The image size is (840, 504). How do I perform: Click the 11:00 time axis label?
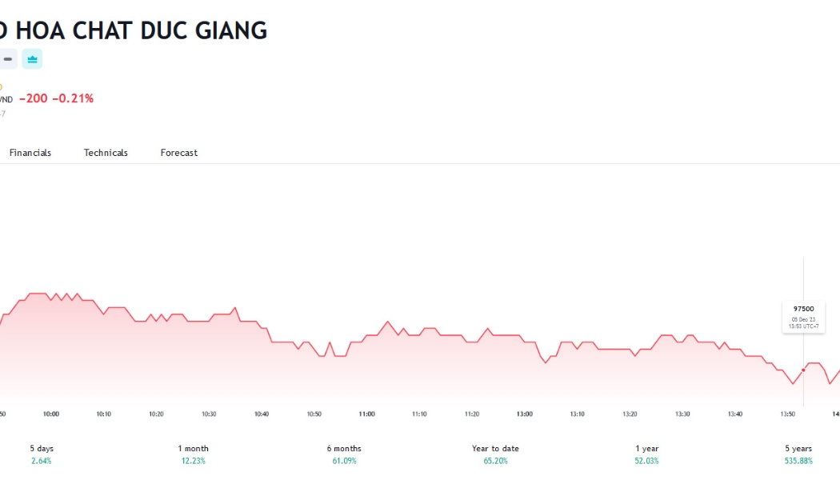coord(367,414)
